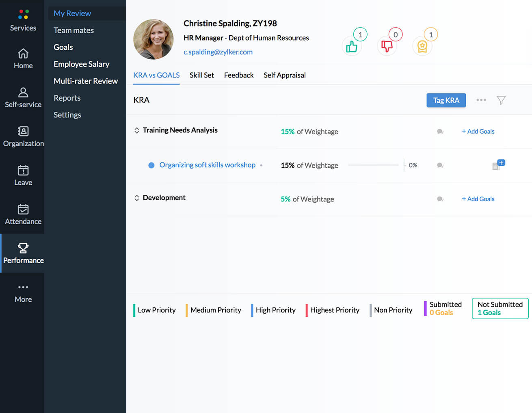Click the workshop goal progress bar
This screenshot has width=532, height=413.
coord(373,165)
